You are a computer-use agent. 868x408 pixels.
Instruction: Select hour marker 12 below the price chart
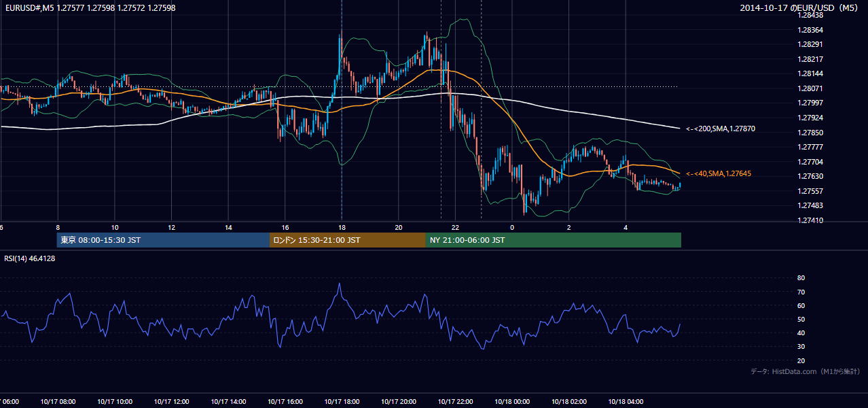point(172,228)
